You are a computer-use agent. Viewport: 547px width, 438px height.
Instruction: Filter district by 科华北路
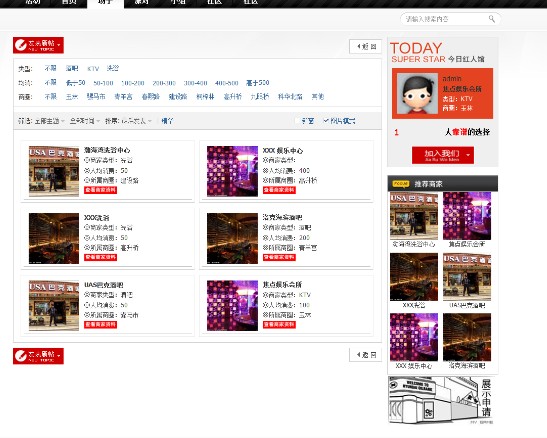(x=290, y=97)
